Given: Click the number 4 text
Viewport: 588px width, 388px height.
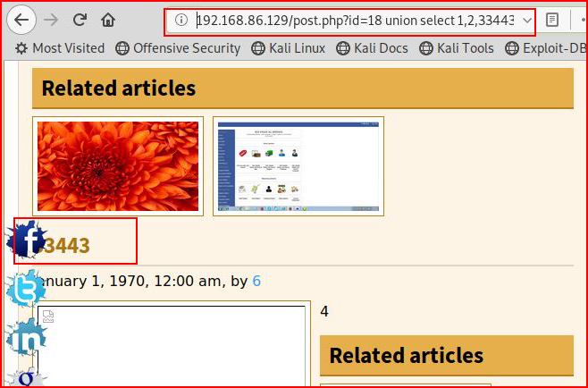Looking at the screenshot, I should tap(324, 311).
